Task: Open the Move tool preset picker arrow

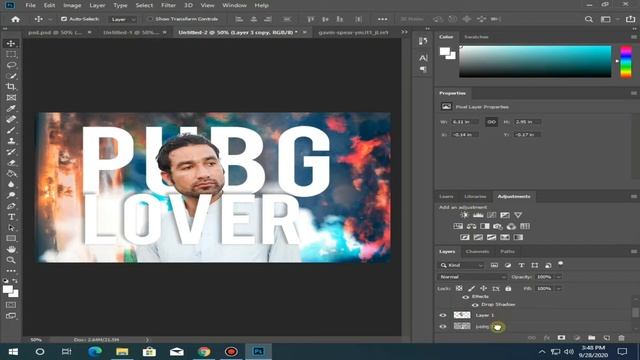Action: pos(50,19)
